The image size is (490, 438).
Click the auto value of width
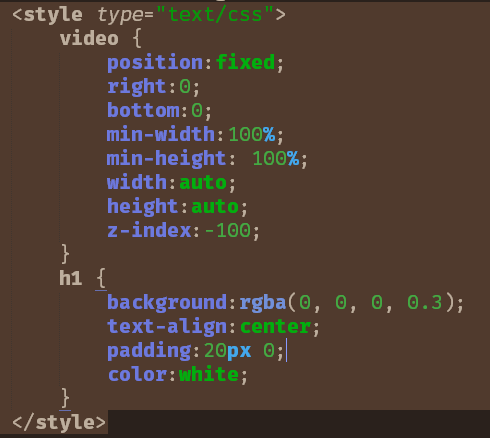tap(203, 183)
